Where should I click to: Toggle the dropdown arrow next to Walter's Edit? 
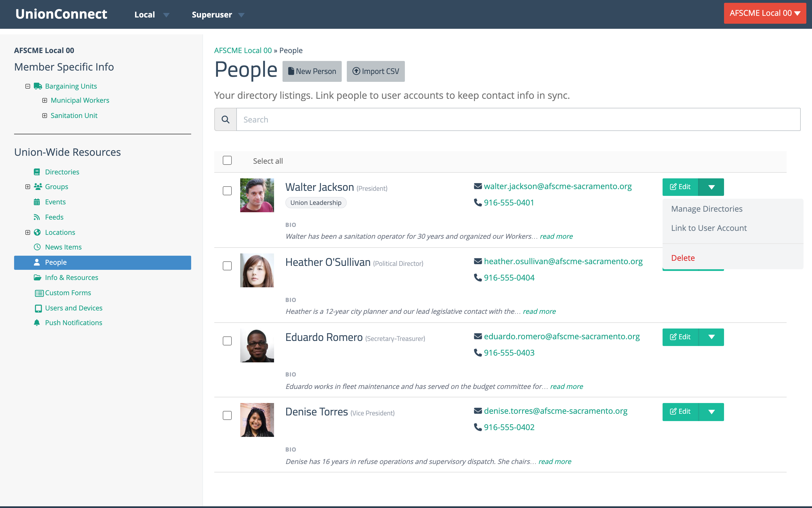click(x=711, y=187)
